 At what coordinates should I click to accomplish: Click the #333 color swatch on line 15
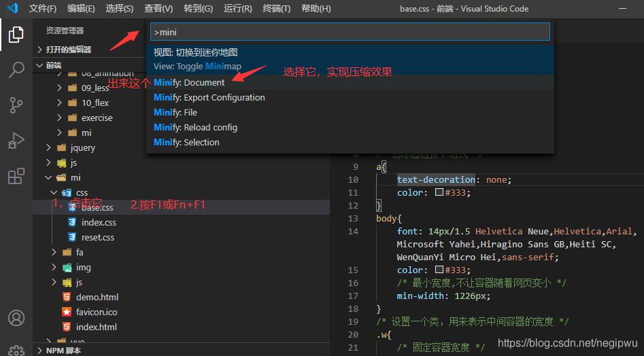(439, 270)
